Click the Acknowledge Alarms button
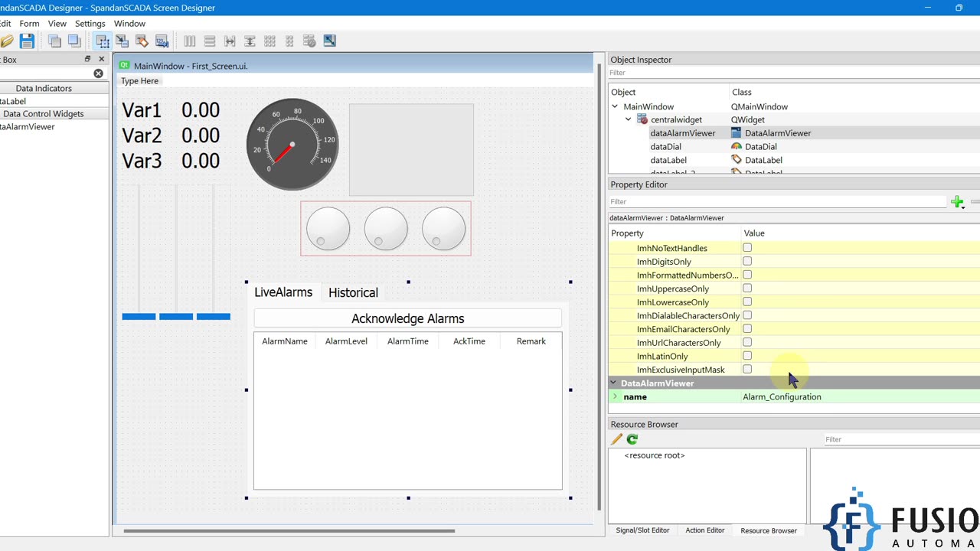Viewport: 980px width, 551px height. coord(408,318)
